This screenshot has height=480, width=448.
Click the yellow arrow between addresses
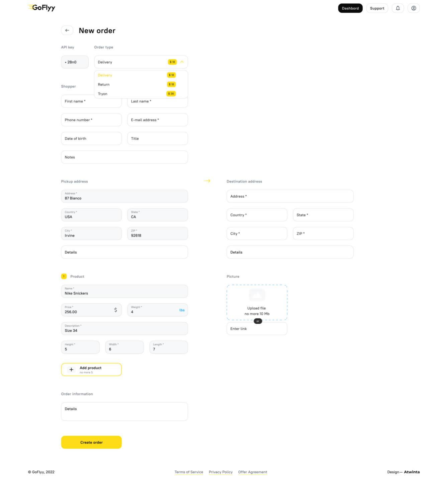[x=207, y=181]
